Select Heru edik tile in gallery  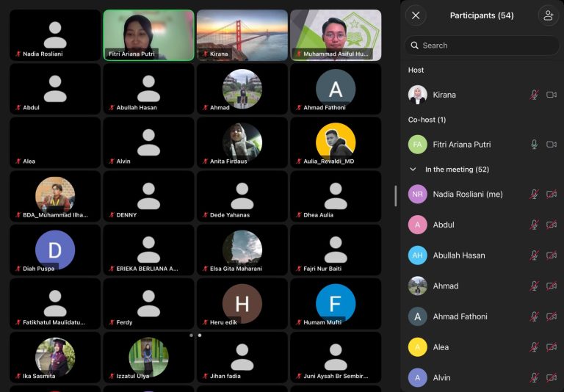(242, 303)
